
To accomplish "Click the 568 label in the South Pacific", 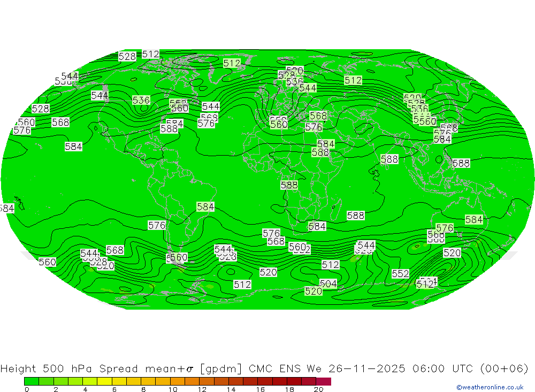I will tap(114, 250).
